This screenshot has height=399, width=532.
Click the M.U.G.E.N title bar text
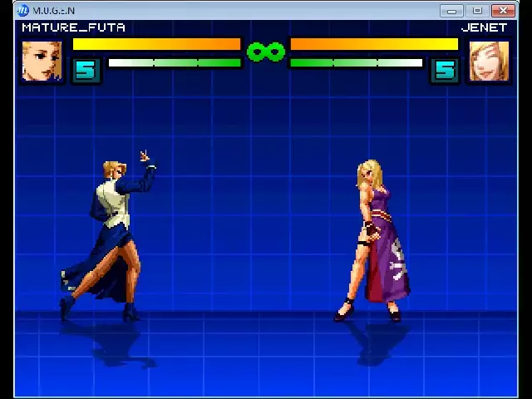pos(54,11)
